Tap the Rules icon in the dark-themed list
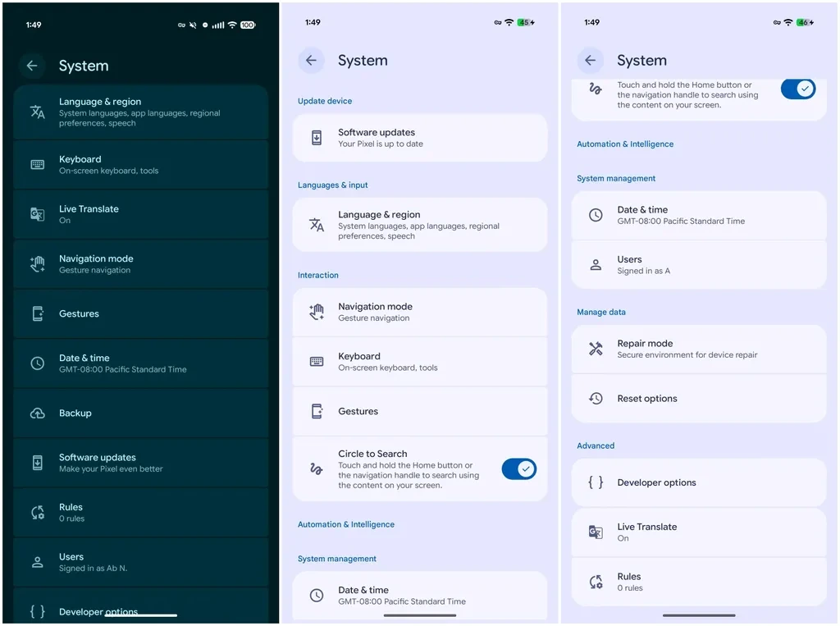The width and height of the screenshot is (840, 626). [x=37, y=513]
